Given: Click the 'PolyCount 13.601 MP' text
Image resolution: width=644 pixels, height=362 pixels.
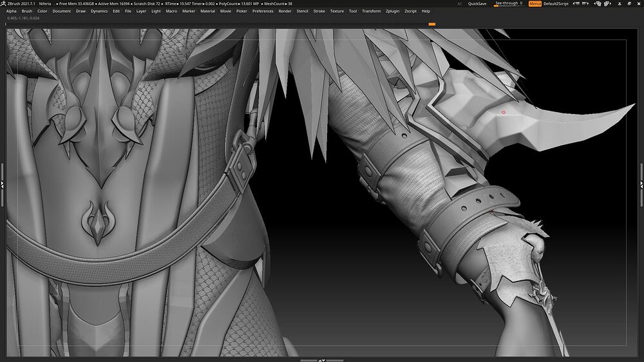Looking at the screenshot, I should (239, 4).
